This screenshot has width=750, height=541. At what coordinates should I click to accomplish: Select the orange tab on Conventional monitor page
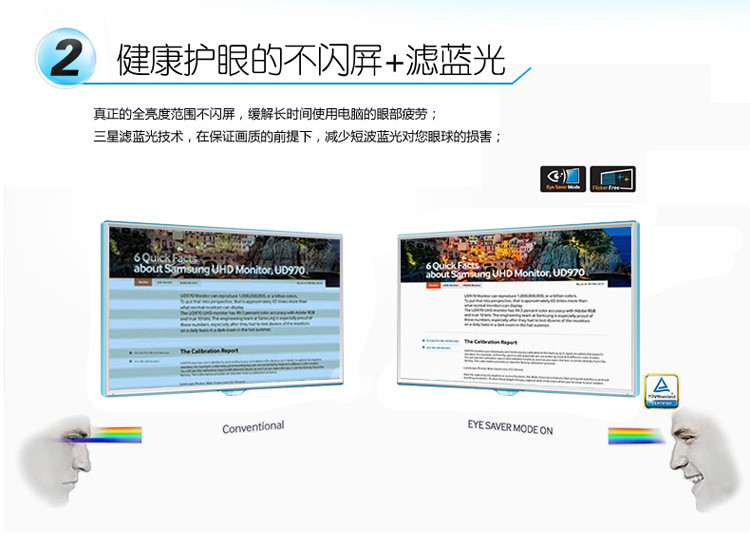pos(143,283)
